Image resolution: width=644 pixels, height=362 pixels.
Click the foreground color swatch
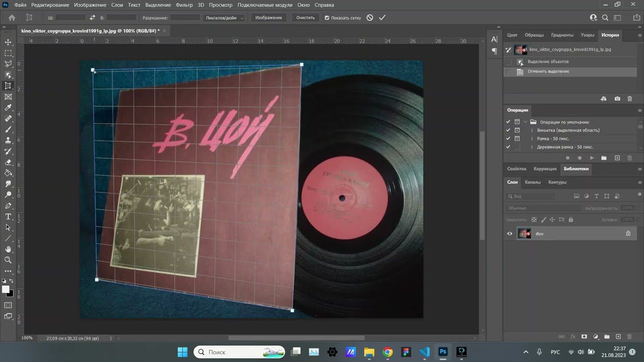point(6,289)
